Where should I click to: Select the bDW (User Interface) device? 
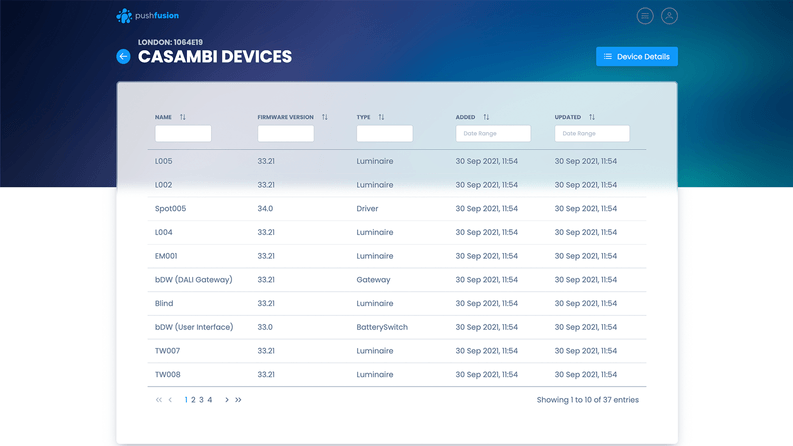[194, 327]
